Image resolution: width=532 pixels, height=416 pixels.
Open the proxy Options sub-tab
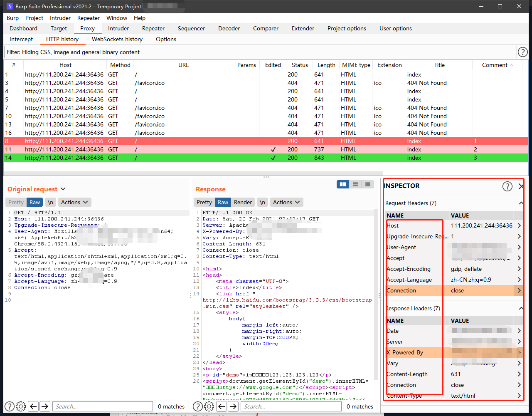click(x=166, y=39)
